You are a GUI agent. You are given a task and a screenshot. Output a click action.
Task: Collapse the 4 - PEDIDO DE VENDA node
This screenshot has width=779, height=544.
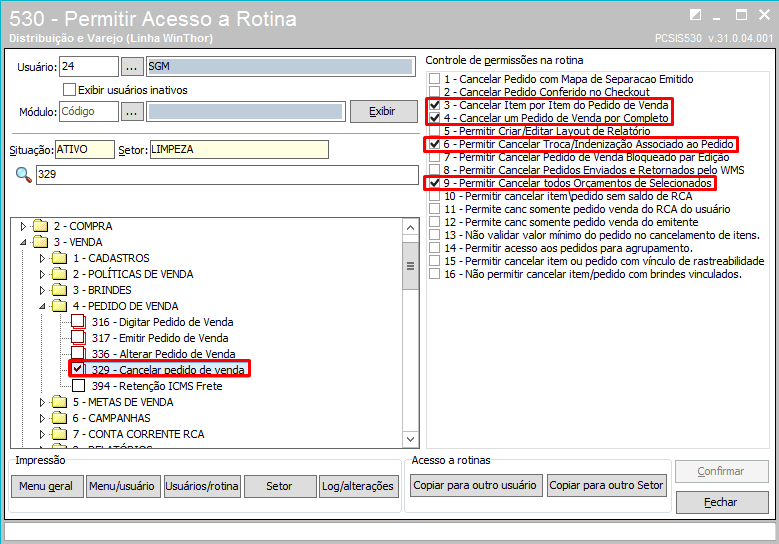point(43,306)
